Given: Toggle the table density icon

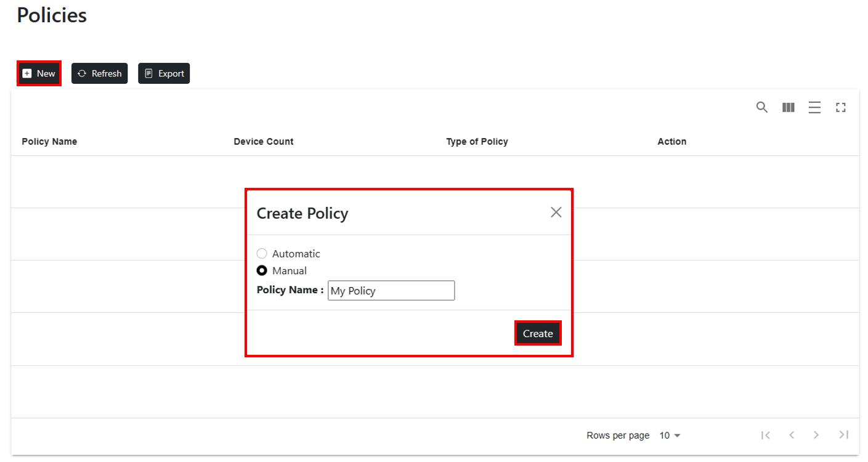Looking at the screenshot, I should click(x=814, y=108).
